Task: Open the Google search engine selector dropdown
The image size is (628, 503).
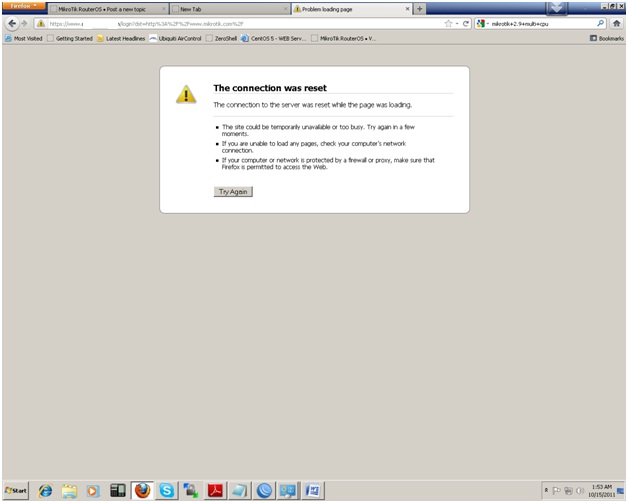Action: (x=483, y=24)
